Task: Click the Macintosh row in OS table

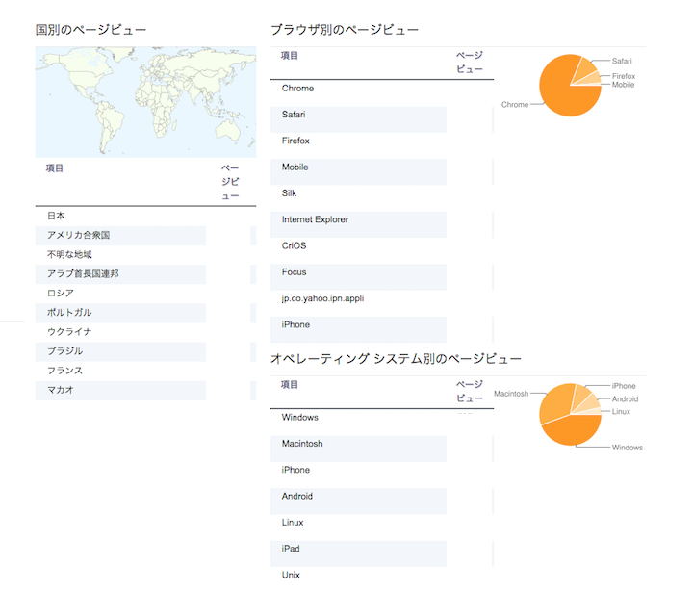Action: pyautogui.click(x=382, y=449)
